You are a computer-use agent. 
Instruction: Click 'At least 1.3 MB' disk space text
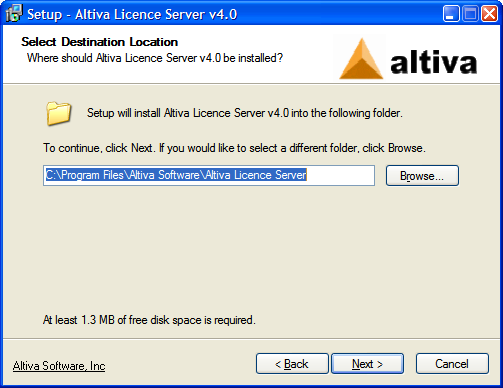(x=149, y=320)
